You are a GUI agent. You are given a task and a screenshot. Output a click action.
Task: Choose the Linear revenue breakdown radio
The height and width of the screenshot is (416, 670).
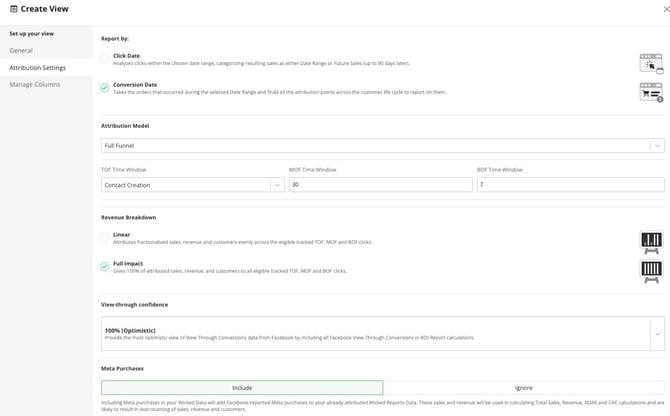[x=105, y=237]
